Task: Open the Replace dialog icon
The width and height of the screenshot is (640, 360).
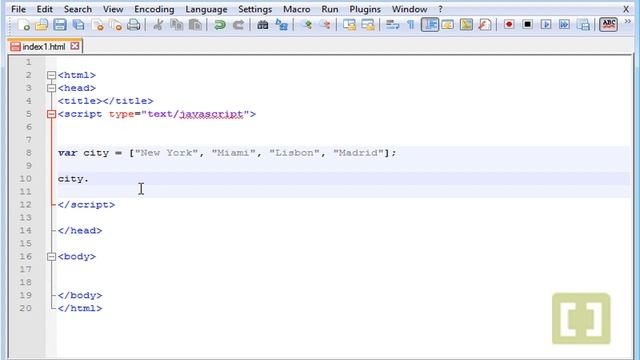Action: pyautogui.click(x=282, y=25)
